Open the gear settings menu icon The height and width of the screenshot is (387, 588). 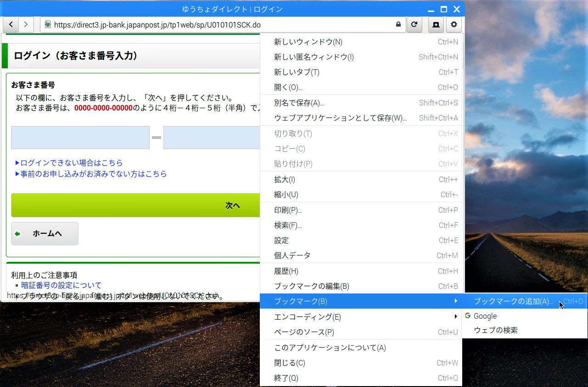tap(454, 24)
